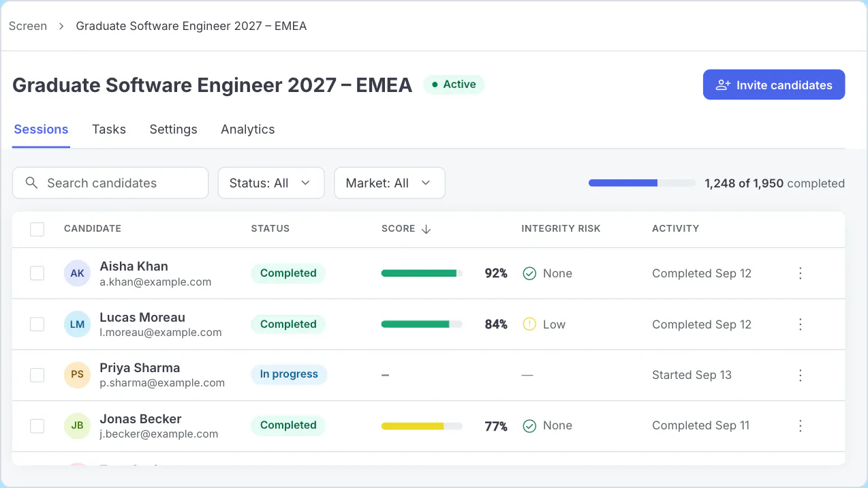Open Priya Sharma candidate name

click(140, 368)
